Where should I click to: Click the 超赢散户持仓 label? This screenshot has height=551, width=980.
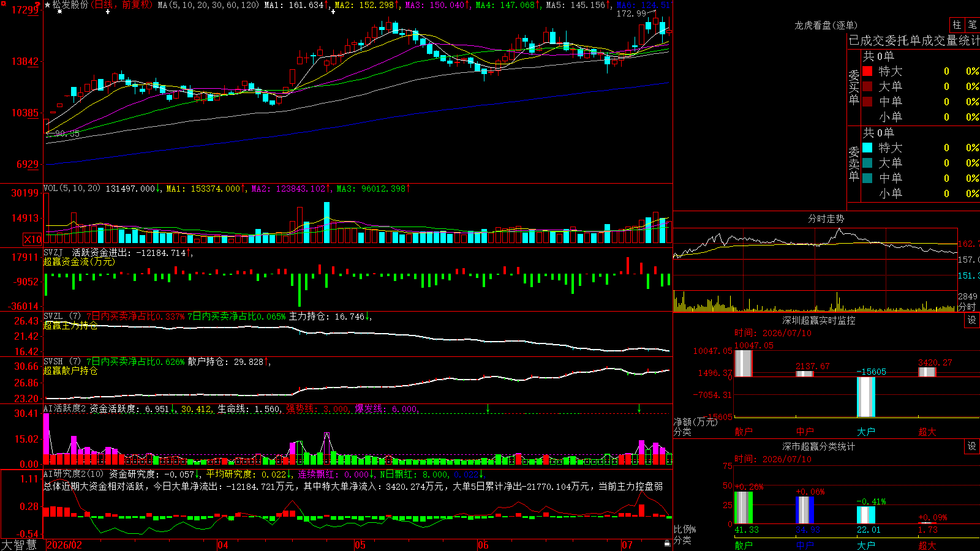70,371
